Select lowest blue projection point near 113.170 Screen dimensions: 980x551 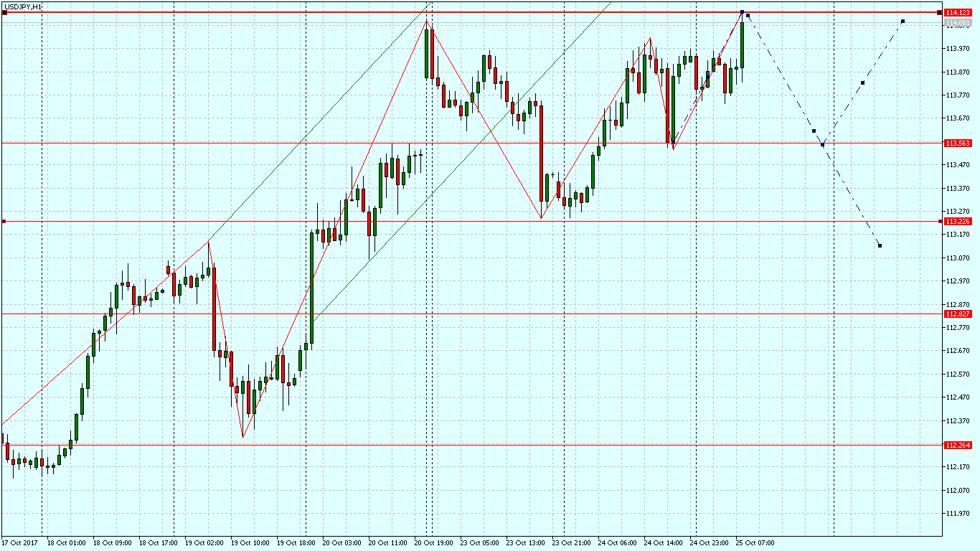point(880,246)
